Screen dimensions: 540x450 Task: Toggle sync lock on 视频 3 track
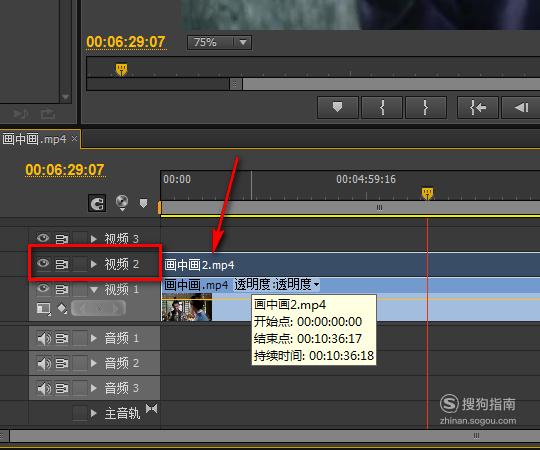(62, 239)
